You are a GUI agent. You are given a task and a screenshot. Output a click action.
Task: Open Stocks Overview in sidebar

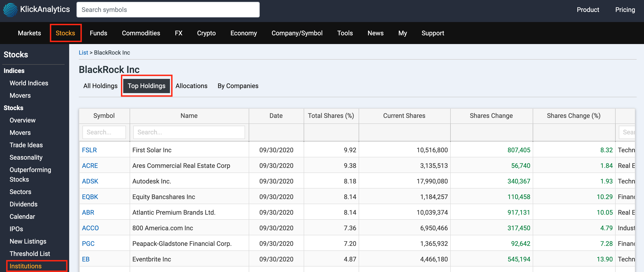(22, 120)
